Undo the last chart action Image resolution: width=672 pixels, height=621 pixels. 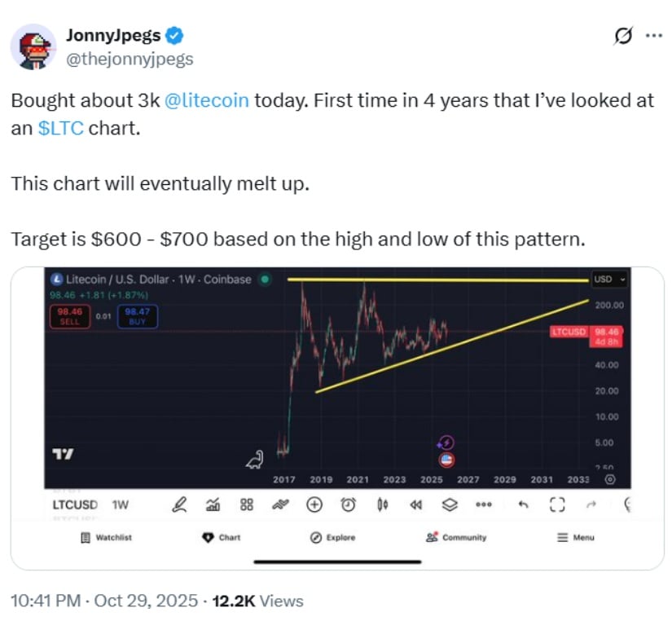click(x=523, y=504)
